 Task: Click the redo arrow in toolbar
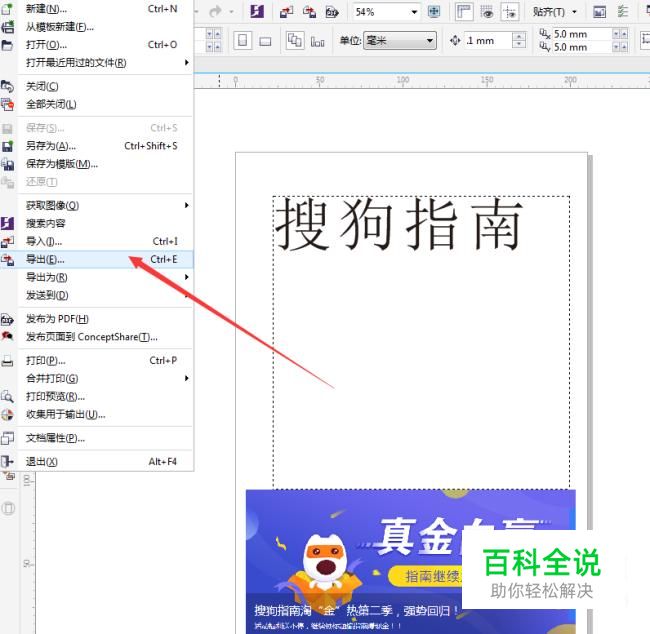point(215,12)
